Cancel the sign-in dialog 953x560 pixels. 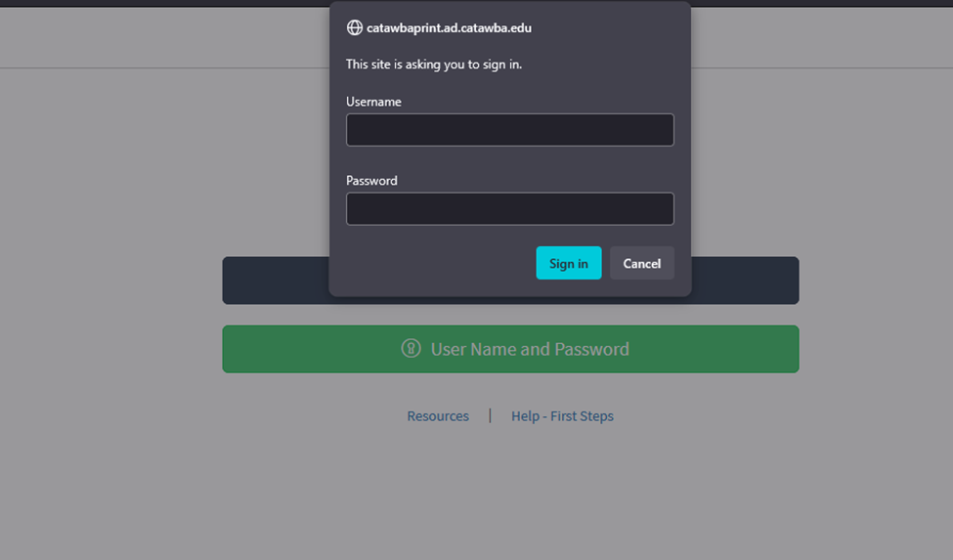pyautogui.click(x=642, y=263)
